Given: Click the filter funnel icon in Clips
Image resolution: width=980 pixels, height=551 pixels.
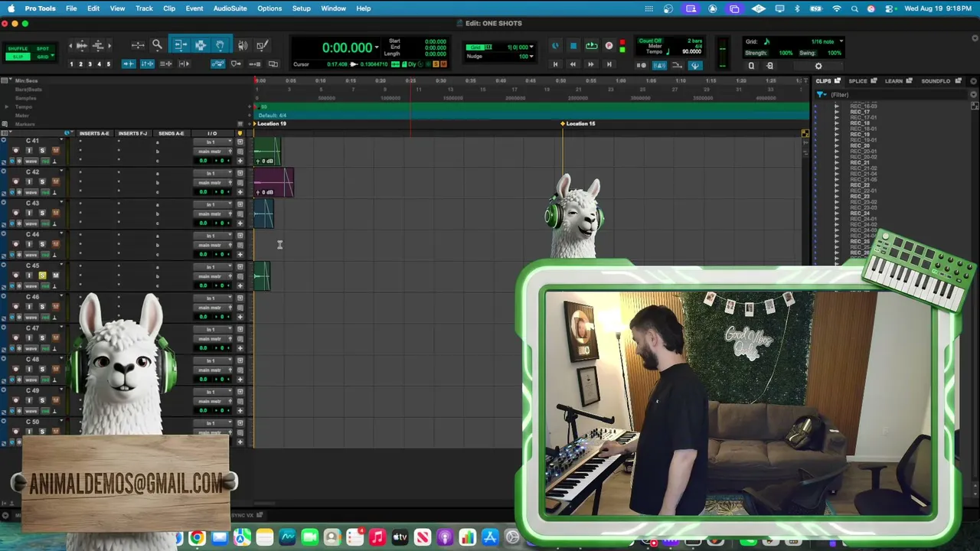Looking at the screenshot, I should (821, 95).
